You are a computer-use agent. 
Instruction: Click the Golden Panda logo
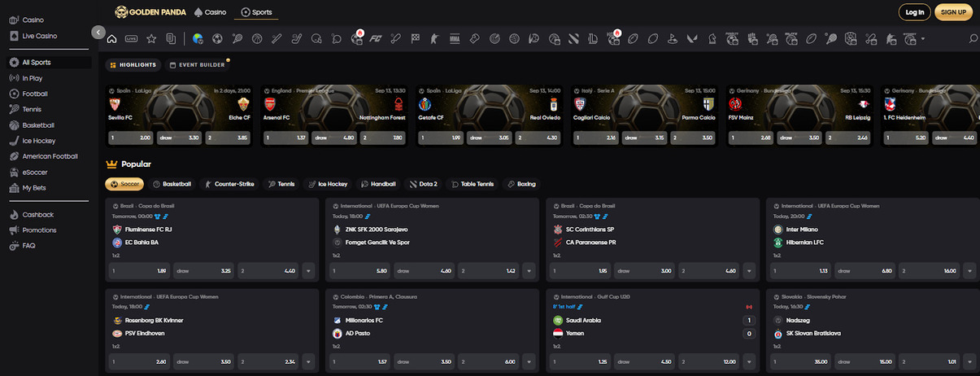point(150,12)
